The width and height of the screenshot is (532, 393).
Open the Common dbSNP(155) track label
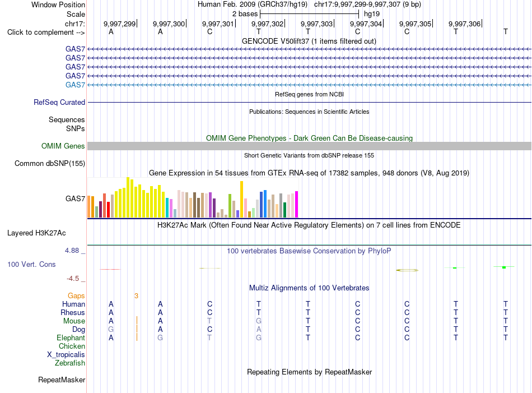point(50,163)
